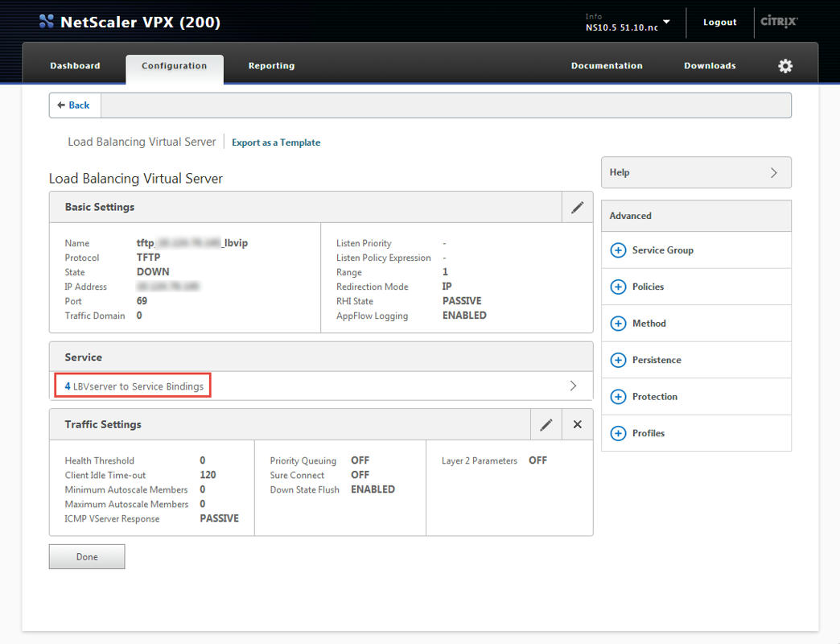Switch to the Dashboard tab

point(75,66)
